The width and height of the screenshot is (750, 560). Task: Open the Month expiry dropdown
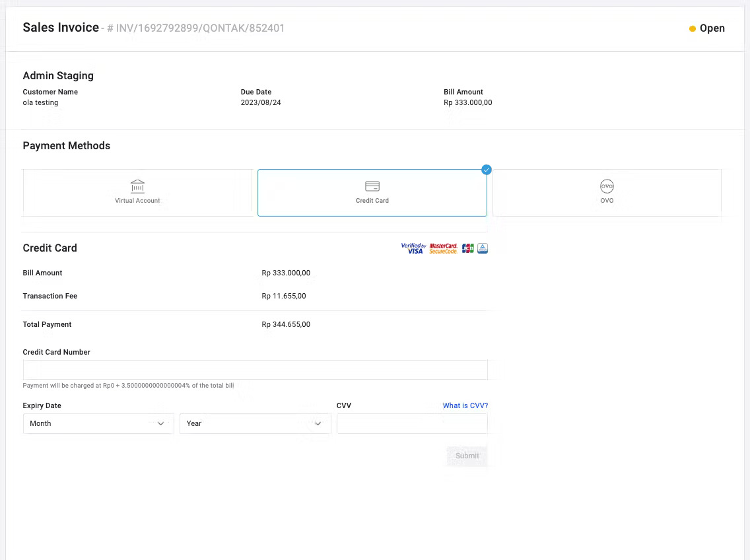pos(98,423)
